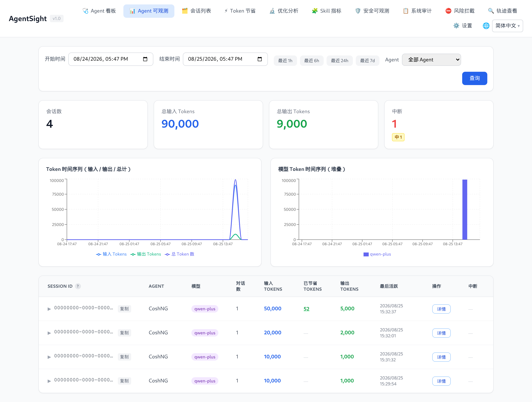Select 最近 1h time range

click(285, 61)
